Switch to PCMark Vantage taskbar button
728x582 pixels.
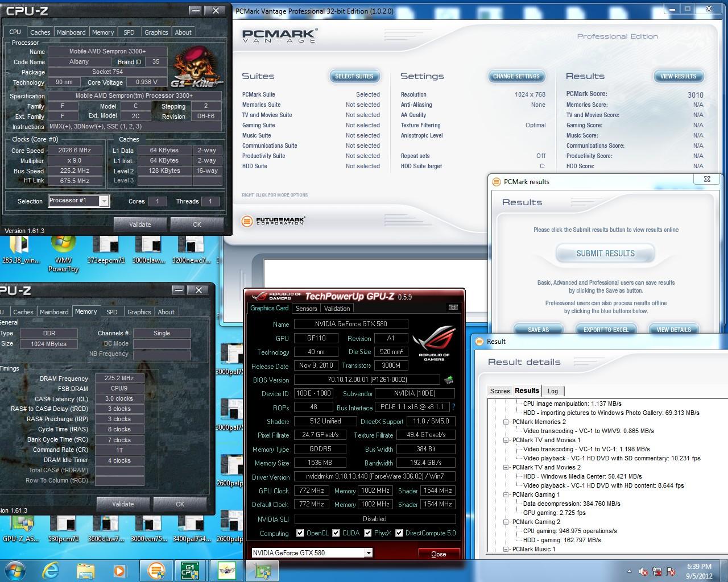155,570
